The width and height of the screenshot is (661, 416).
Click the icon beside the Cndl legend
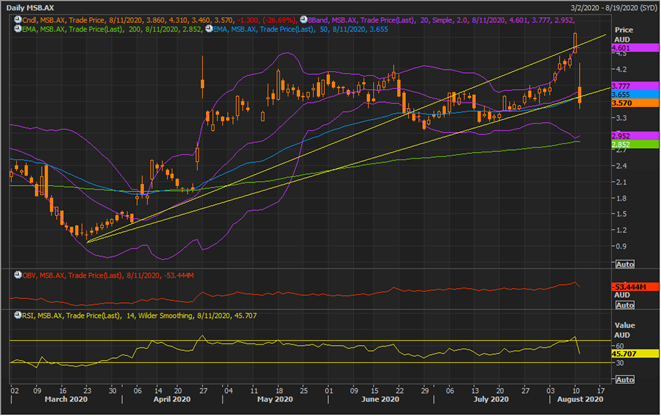point(18,20)
